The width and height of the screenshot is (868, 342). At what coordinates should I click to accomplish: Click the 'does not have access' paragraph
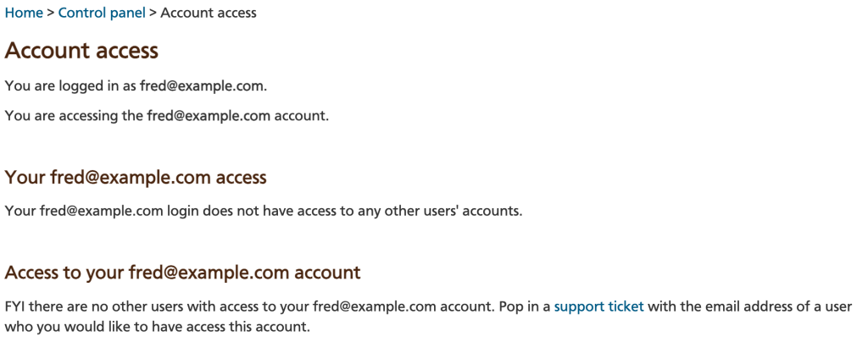point(264,211)
